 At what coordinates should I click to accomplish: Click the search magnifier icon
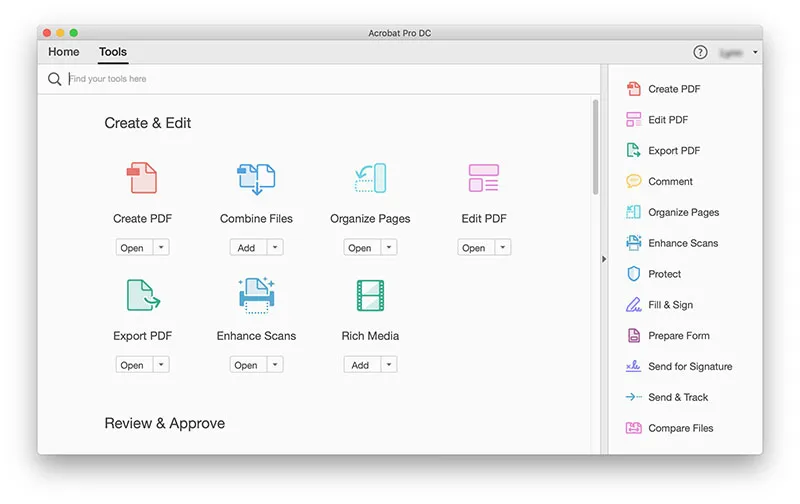coord(55,79)
